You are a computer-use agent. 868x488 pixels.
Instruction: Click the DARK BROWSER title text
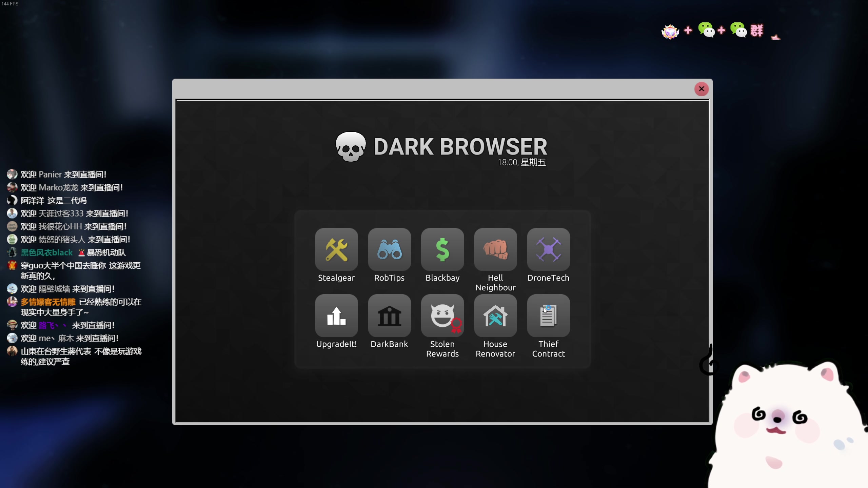coord(460,147)
